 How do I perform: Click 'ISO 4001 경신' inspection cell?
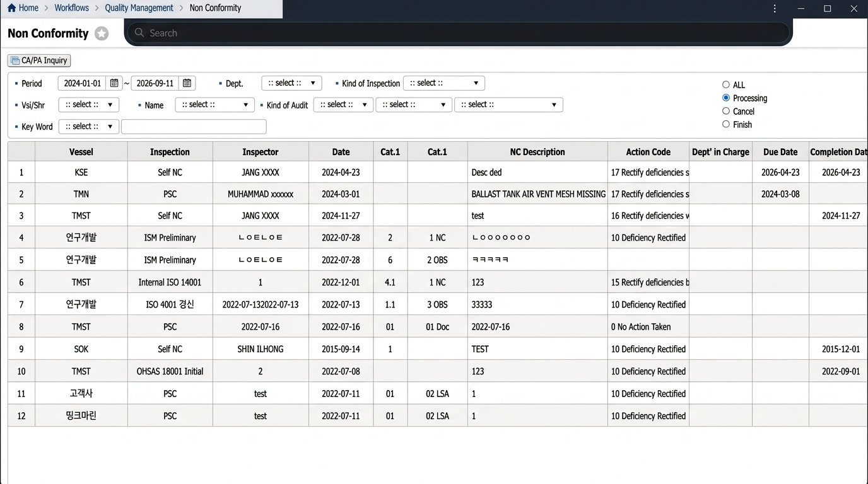(x=170, y=304)
